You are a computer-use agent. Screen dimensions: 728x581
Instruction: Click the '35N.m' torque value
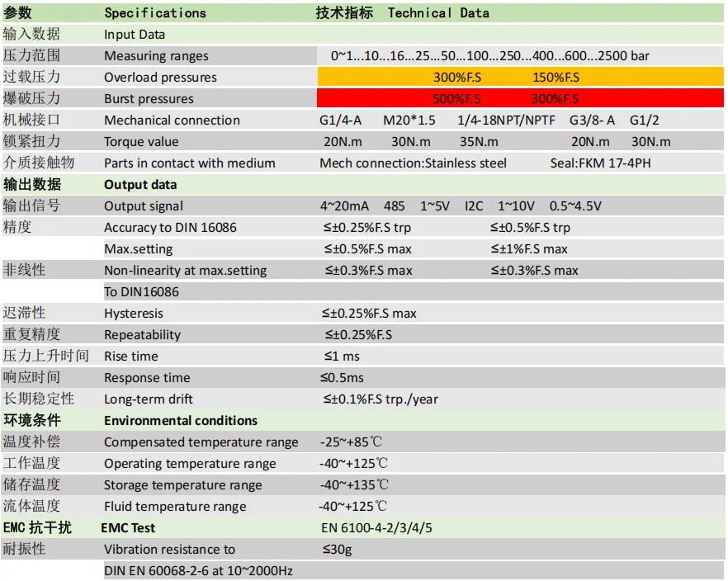[x=479, y=142]
